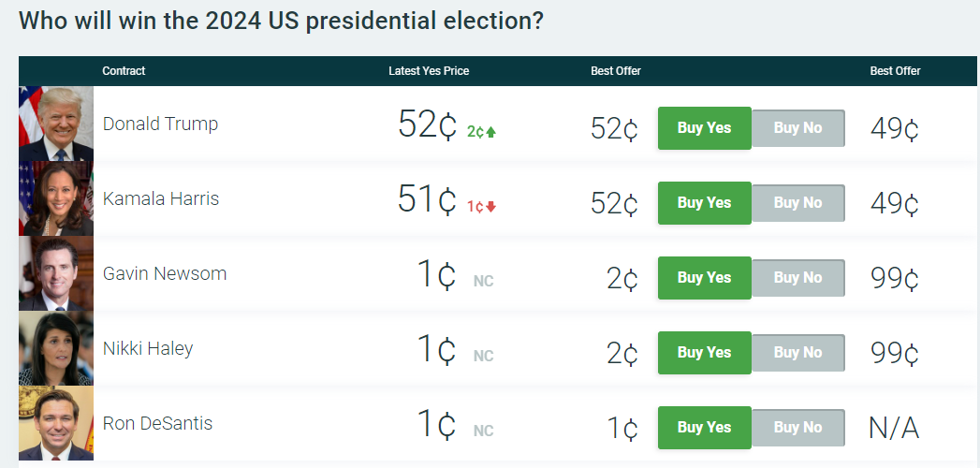Open the Kamala Harris contract name link

(x=161, y=198)
